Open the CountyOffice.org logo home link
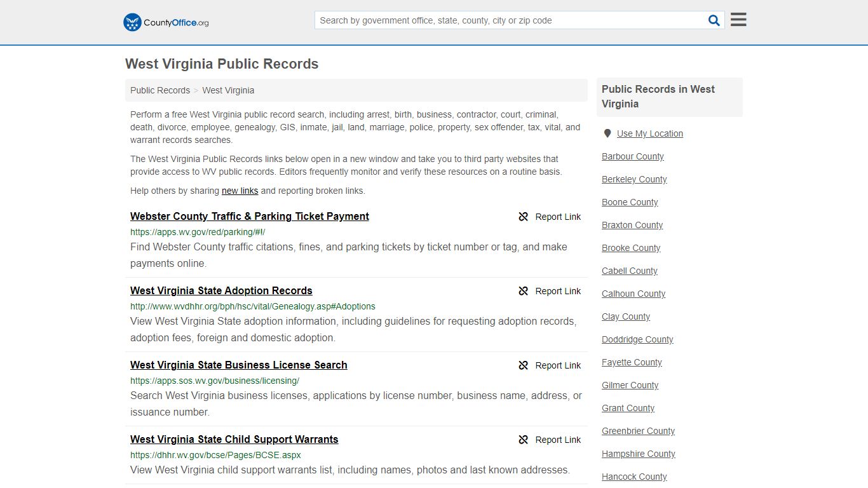 (166, 22)
